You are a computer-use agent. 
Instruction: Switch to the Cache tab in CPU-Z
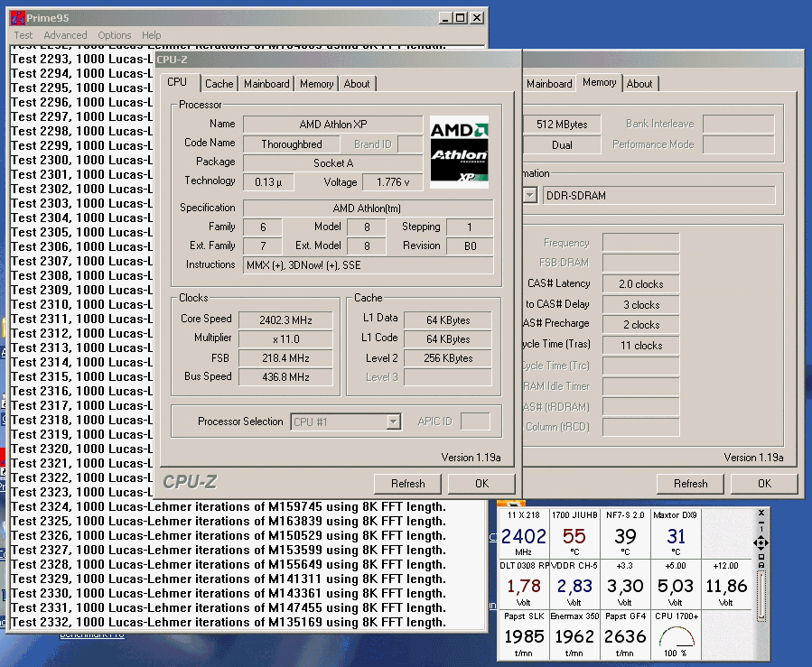tap(219, 84)
